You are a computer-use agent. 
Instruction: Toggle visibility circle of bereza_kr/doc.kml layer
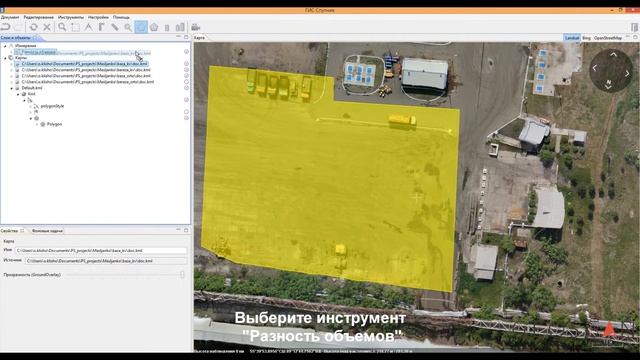pyautogui.click(x=186, y=70)
